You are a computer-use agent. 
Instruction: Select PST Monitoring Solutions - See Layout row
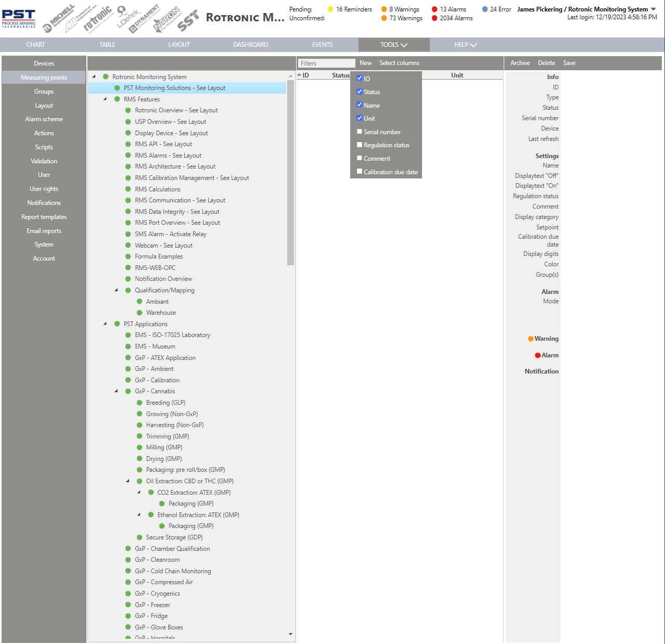pyautogui.click(x=187, y=88)
